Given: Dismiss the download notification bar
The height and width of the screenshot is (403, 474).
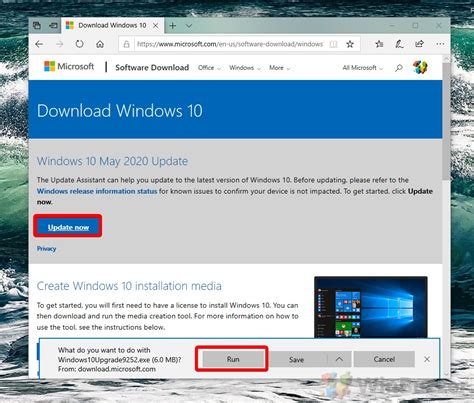Looking at the screenshot, I should [427, 359].
